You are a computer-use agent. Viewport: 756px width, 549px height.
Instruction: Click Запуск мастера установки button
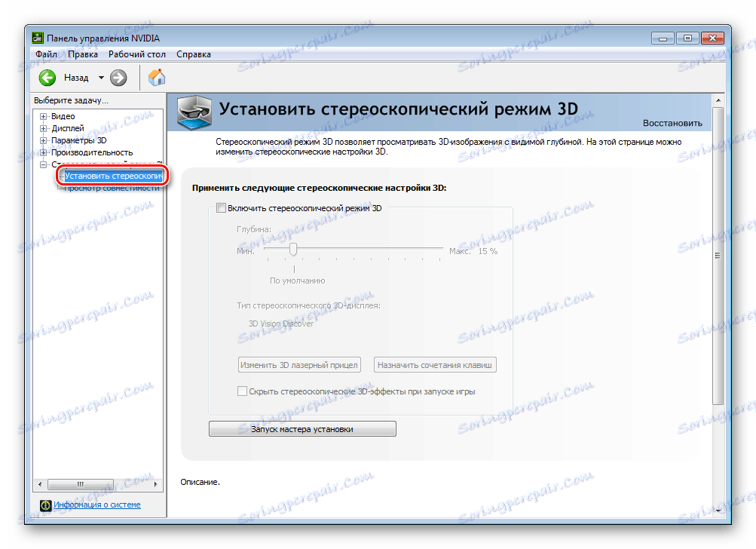(x=302, y=429)
